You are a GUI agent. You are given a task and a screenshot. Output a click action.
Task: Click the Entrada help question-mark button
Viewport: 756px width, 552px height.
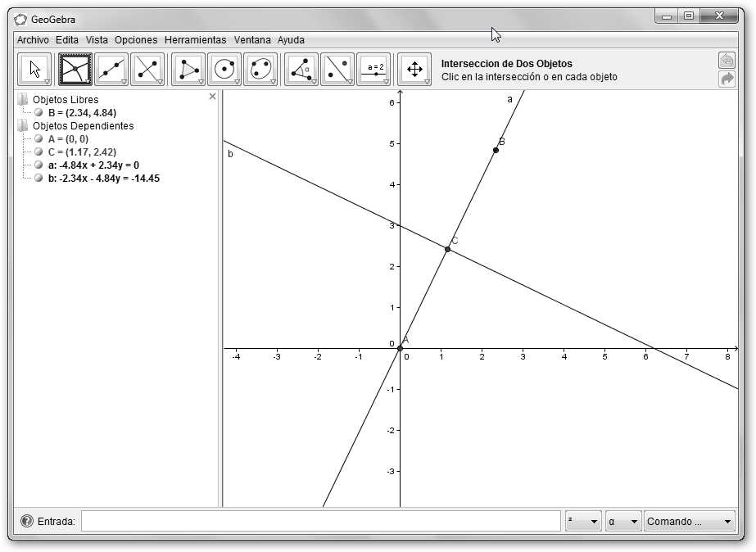[x=27, y=521]
